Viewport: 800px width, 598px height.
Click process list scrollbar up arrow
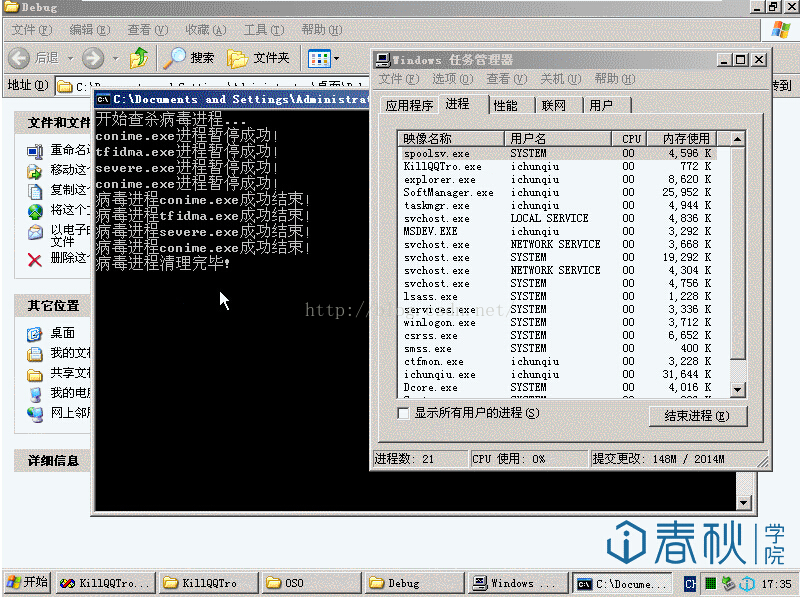point(738,139)
